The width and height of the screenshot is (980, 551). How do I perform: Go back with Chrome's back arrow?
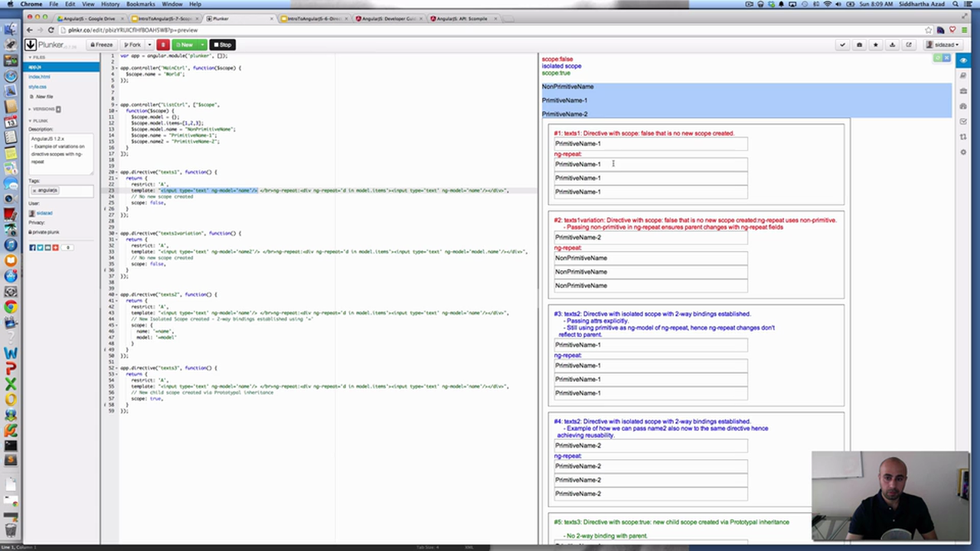[30, 30]
